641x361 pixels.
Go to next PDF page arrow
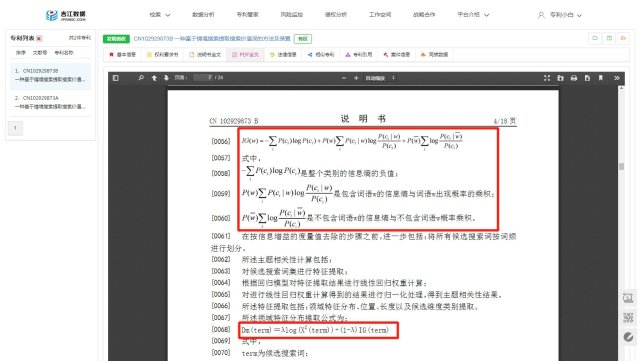pos(166,78)
